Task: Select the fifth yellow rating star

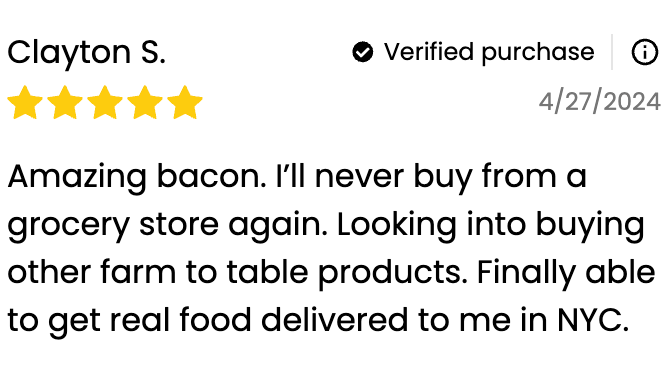Action: [x=185, y=102]
